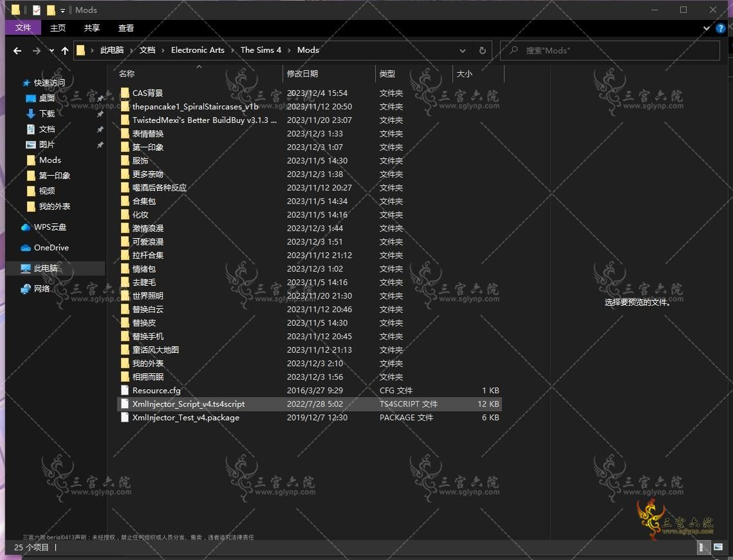Viewport: 733px width, 560px height.
Task: Click the Back navigation arrow
Action: [17, 50]
